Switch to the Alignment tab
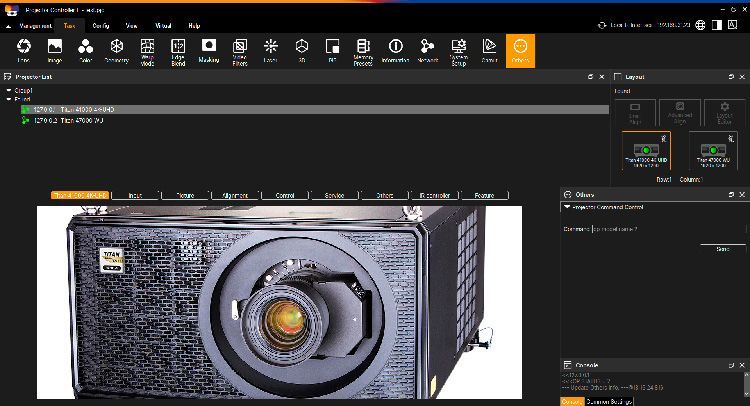This screenshot has height=406, width=750. [235, 195]
